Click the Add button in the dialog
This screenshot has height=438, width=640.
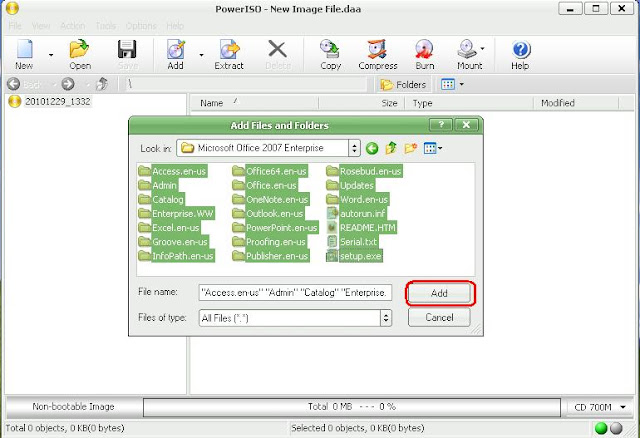click(x=439, y=293)
